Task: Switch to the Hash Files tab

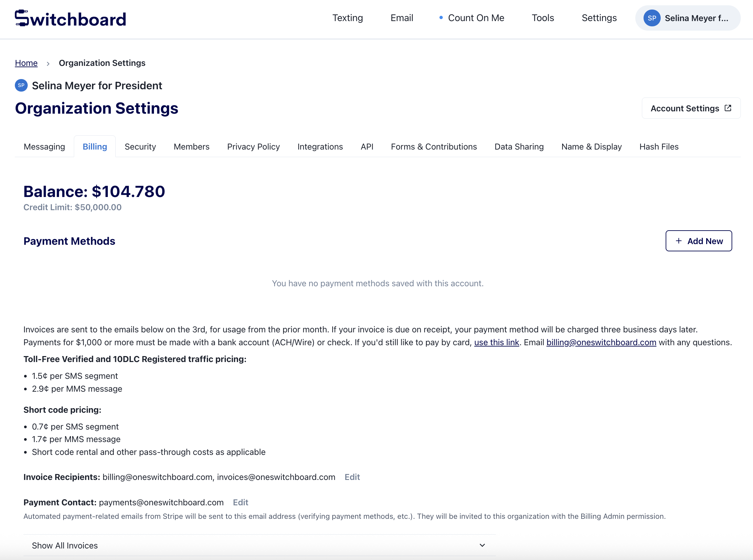Action: click(x=659, y=147)
